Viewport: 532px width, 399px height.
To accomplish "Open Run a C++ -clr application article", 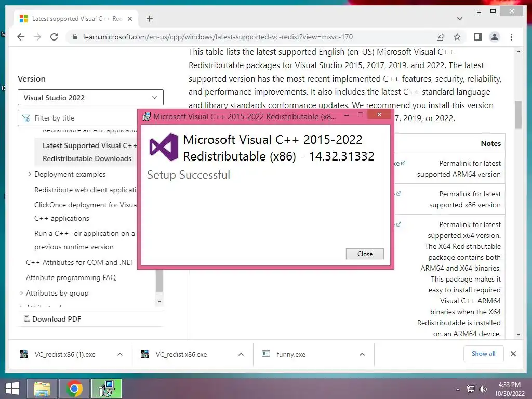I will pyautogui.click(x=85, y=240).
